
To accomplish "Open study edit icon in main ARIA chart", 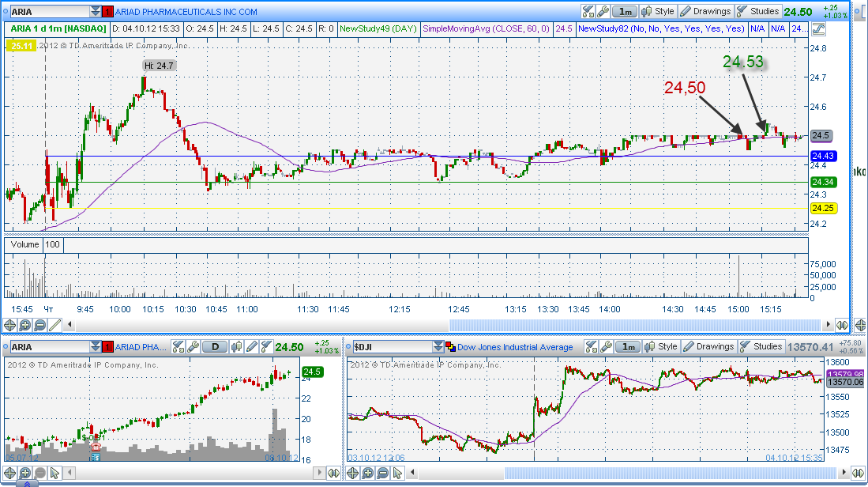I will [x=588, y=12].
